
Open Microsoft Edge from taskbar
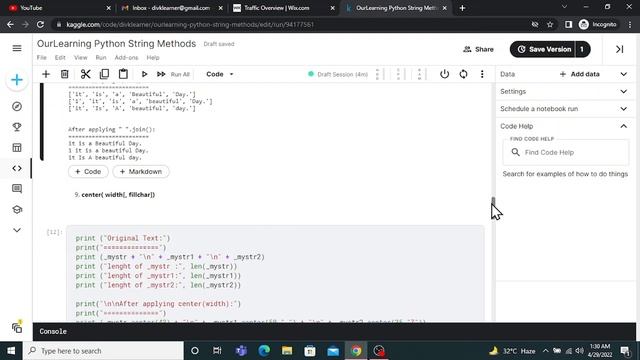tap(264, 351)
